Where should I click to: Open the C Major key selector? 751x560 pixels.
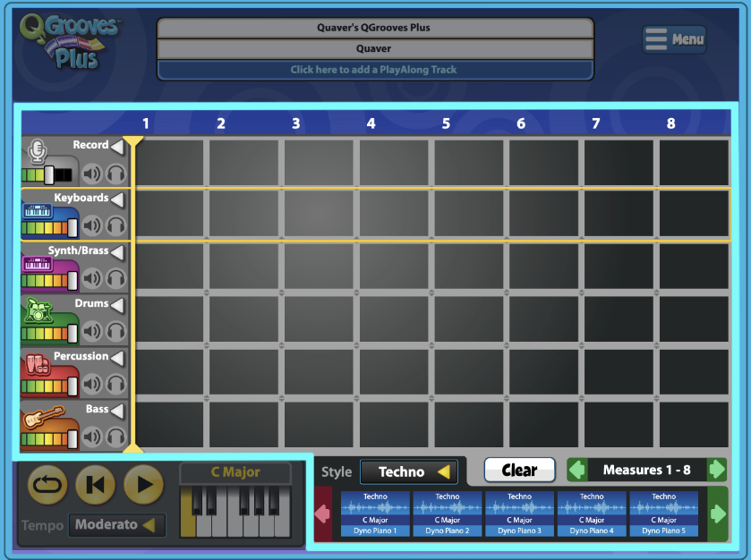click(x=235, y=472)
